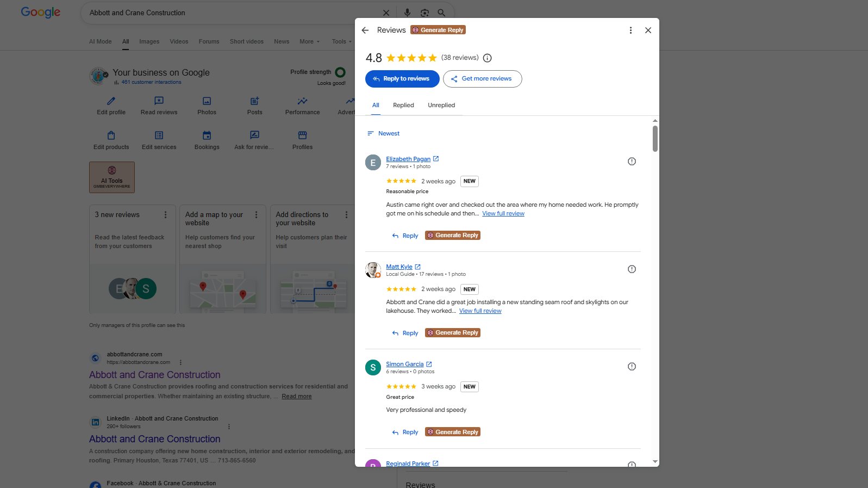The image size is (868, 488).
Task: Open the Photos shortcut
Action: click(x=207, y=106)
